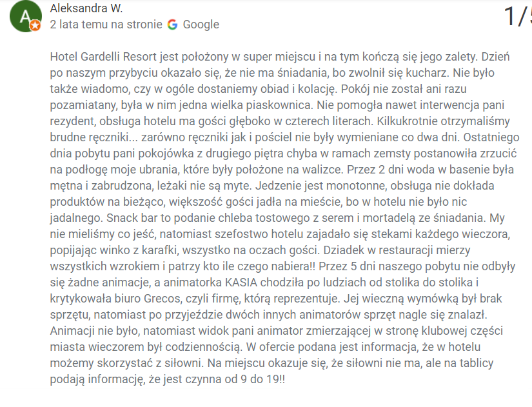Viewport: 532px width, 407px height.
Task: Click the word 'piaskownica' in the review
Action: pyautogui.click(x=279, y=105)
